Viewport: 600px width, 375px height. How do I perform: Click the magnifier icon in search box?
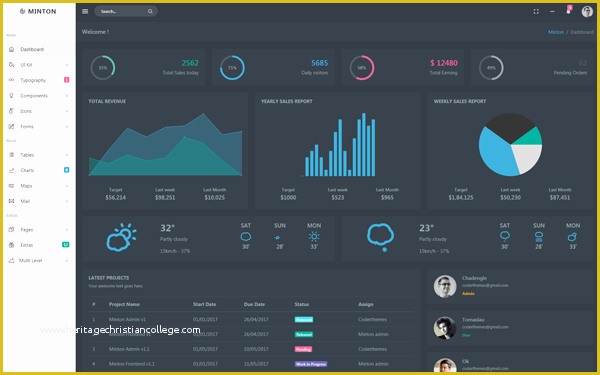point(150,11)
